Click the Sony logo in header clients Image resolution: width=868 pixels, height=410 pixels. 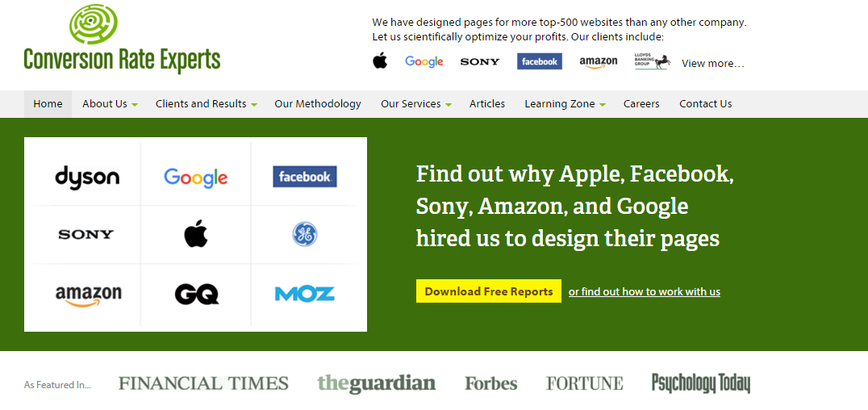click(x=479, y=61)
